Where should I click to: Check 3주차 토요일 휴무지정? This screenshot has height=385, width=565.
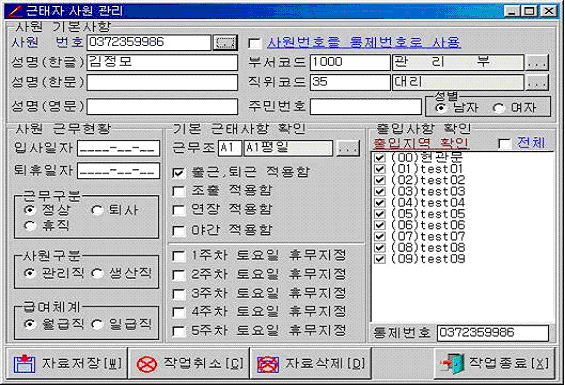179,293
